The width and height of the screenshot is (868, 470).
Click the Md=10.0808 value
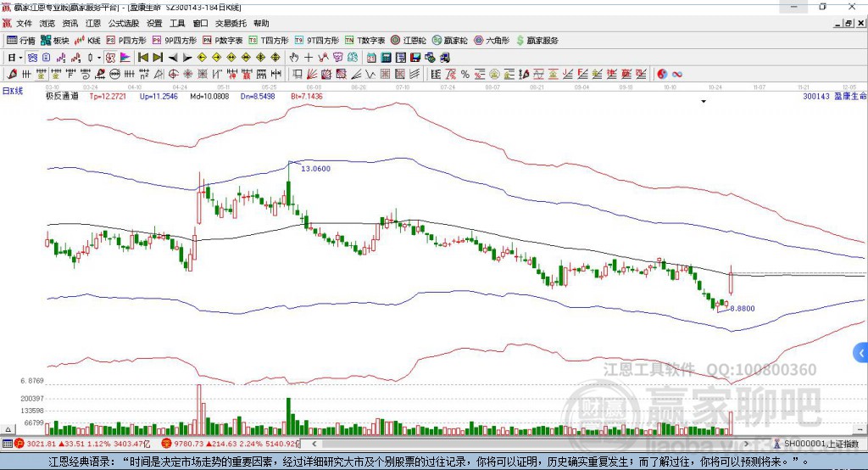point(209,96)
